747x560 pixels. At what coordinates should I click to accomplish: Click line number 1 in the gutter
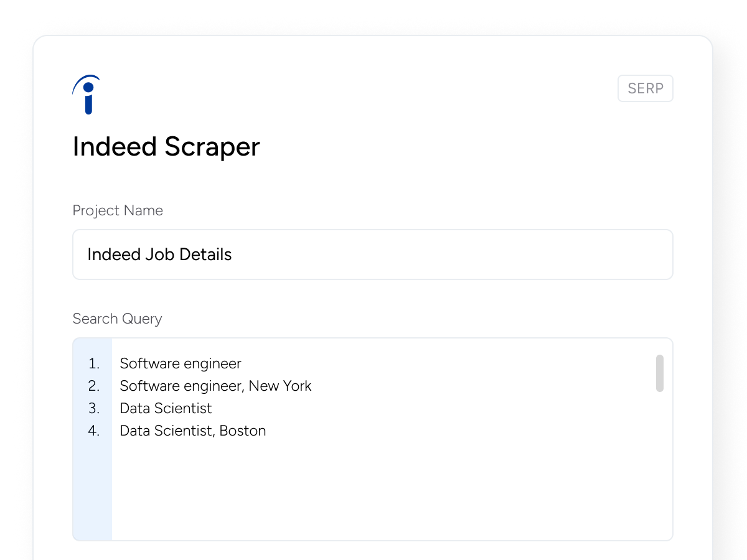coord(94,363)
